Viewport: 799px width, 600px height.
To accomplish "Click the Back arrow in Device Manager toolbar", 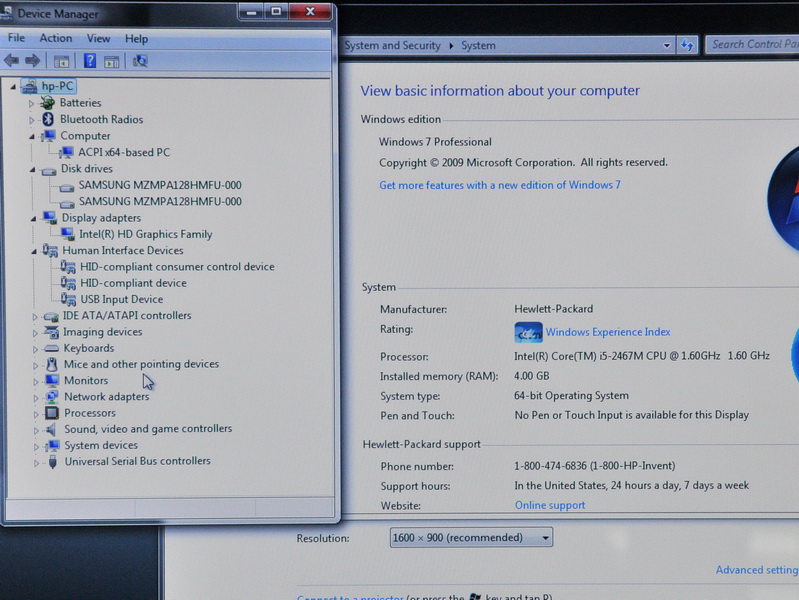I will pos(11,61).
